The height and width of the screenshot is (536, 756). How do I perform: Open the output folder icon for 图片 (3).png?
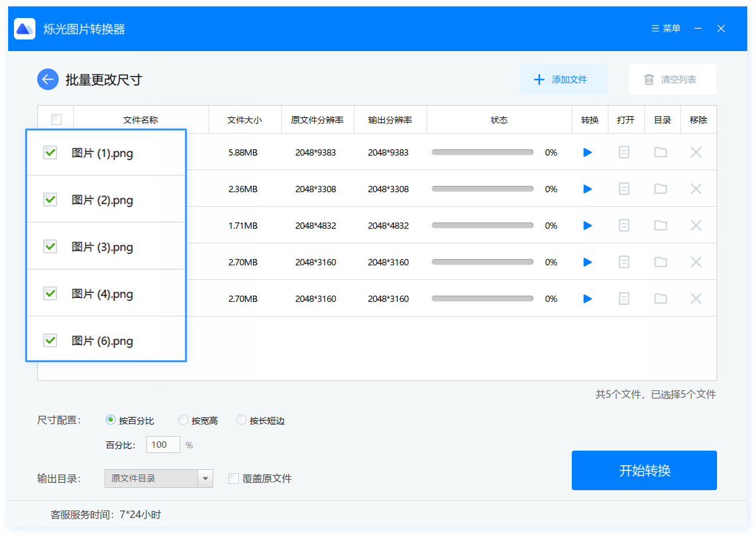660,225
